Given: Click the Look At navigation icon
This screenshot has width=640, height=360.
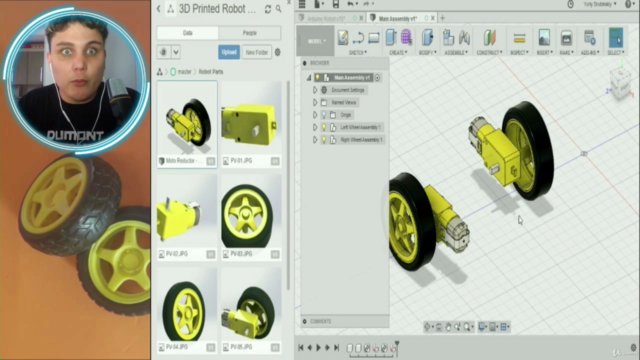Looking at the screenshot, I should 439,327.
